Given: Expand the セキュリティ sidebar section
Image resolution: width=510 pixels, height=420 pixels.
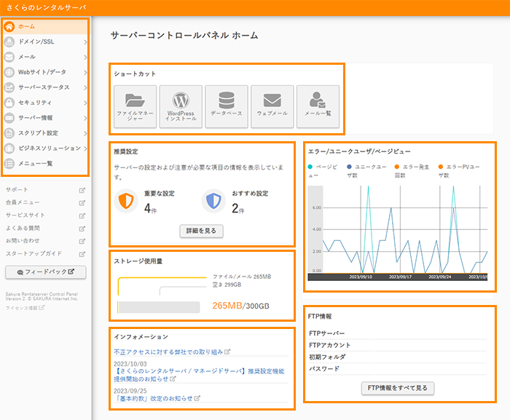Looking at the screenshot, I should (45, 103).
